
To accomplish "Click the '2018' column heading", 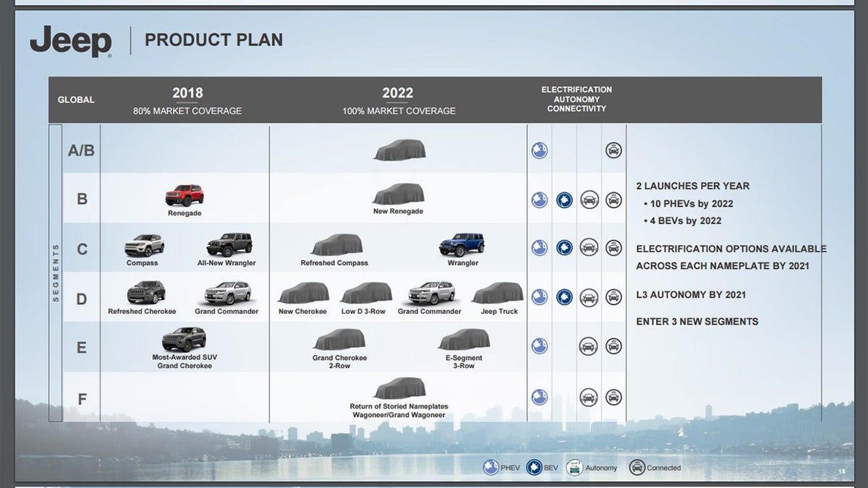I will coord(187,93).
